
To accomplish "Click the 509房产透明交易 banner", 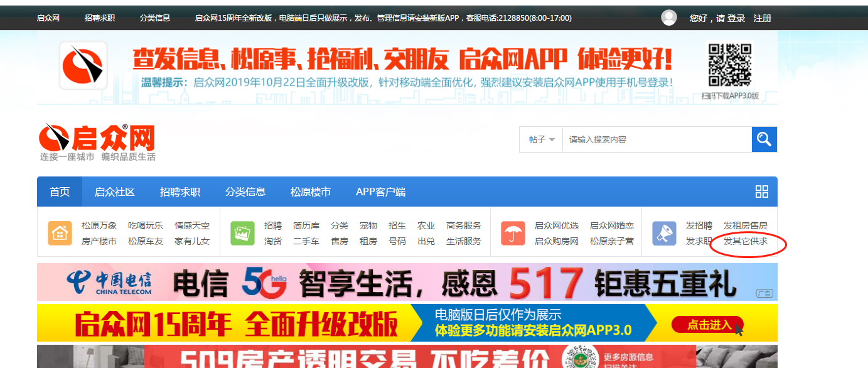I will coord(407,356).
